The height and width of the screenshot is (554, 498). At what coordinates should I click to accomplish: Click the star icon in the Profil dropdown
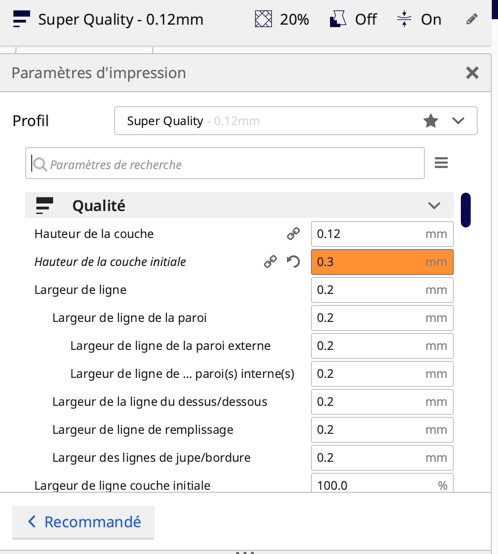pyautogui.click(x=431, y=121)
